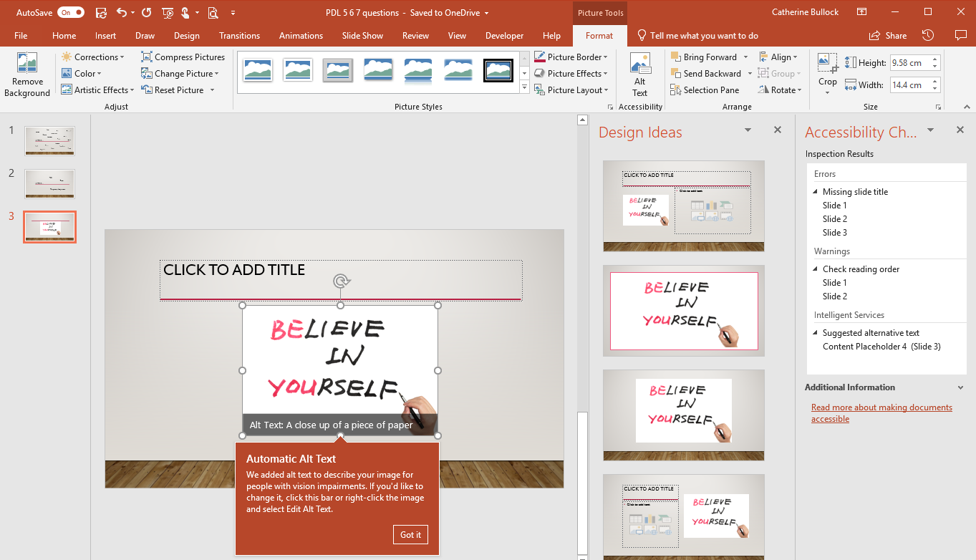This screenshot has width=976, height=560.
Task: Open the Alt Text pane
Action: 639,74
